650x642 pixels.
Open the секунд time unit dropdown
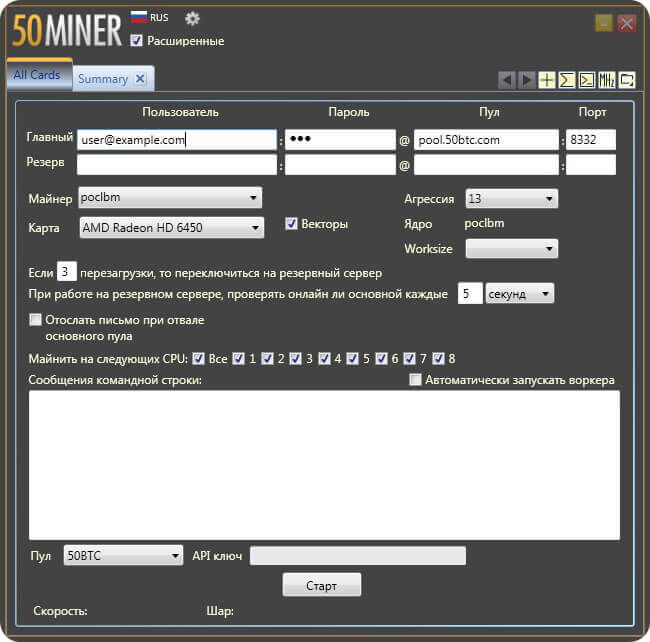[520, 294]
